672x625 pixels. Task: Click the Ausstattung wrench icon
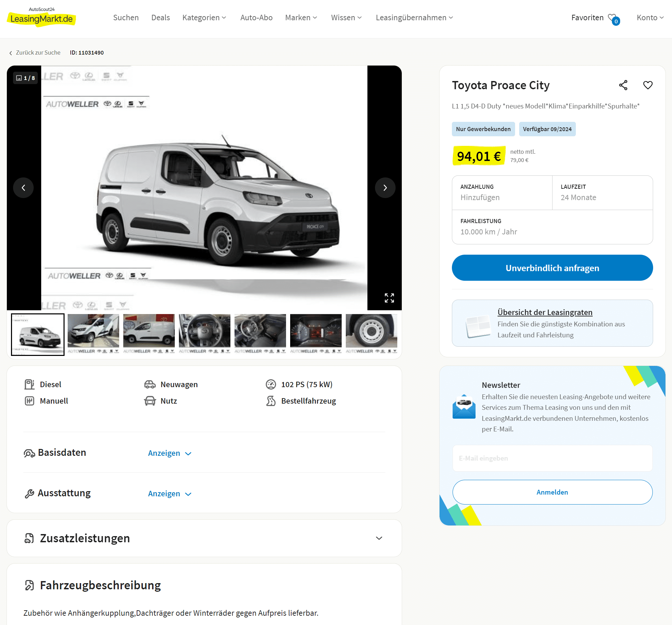tap(30, 494)
